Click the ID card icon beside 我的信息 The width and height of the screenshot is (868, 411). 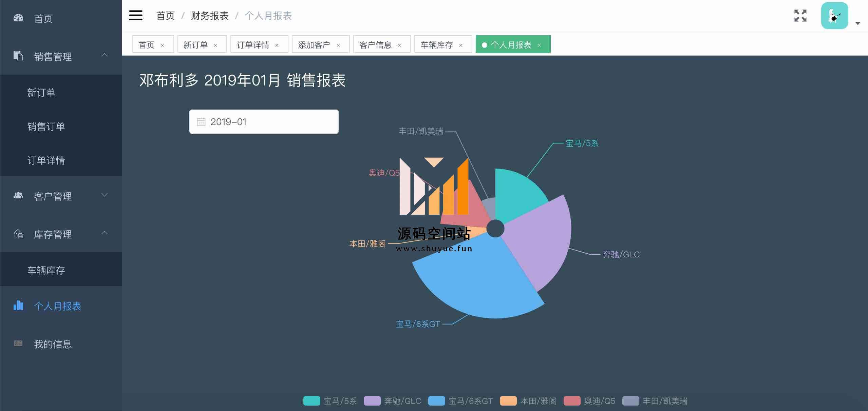[18, 343]
